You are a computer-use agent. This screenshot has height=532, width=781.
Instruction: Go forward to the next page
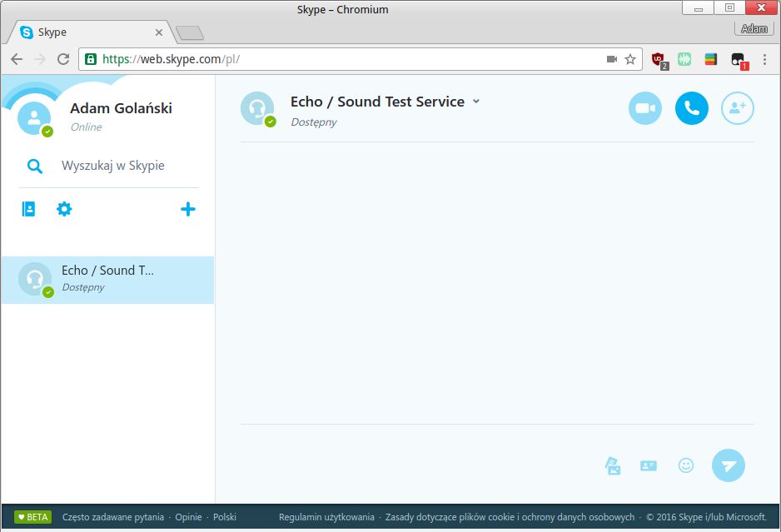(40, 59)
